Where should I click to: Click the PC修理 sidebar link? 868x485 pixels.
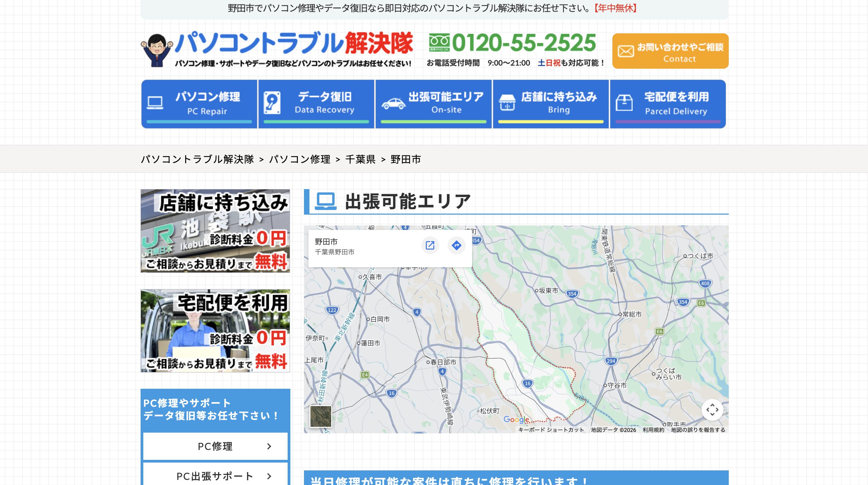click(x=215, y=446)
